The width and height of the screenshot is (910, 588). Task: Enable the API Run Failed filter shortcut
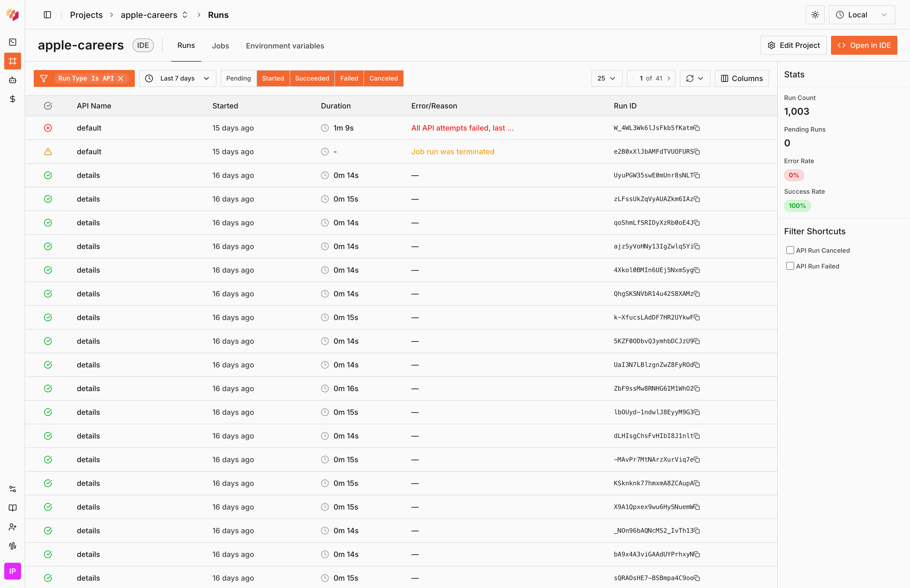pos(790,266)
